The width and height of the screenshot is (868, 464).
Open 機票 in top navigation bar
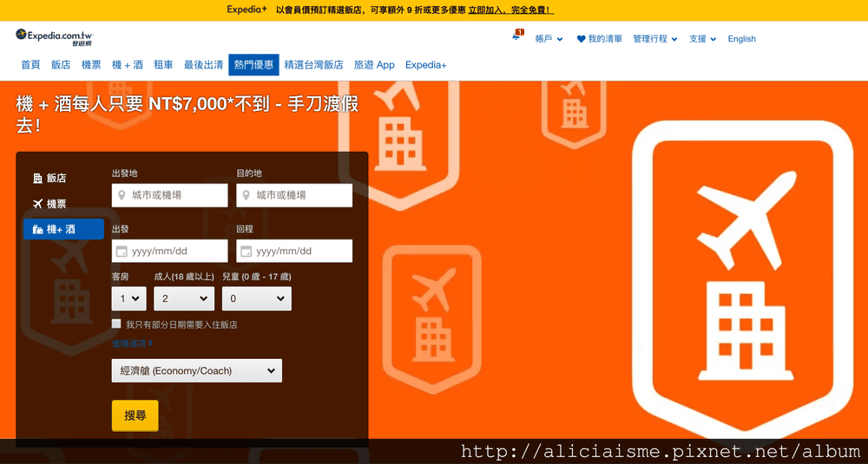(x=91, y=65)
